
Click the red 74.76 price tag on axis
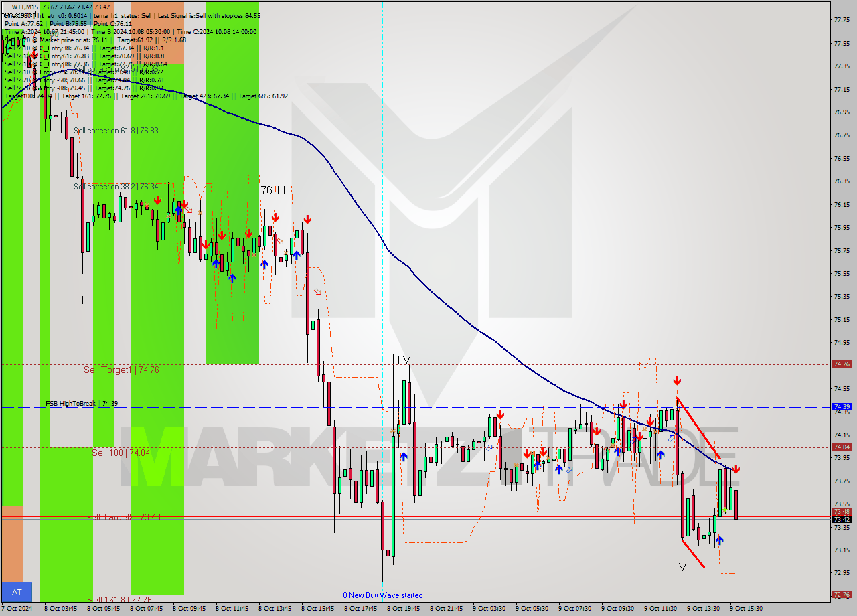click(841, 364)
